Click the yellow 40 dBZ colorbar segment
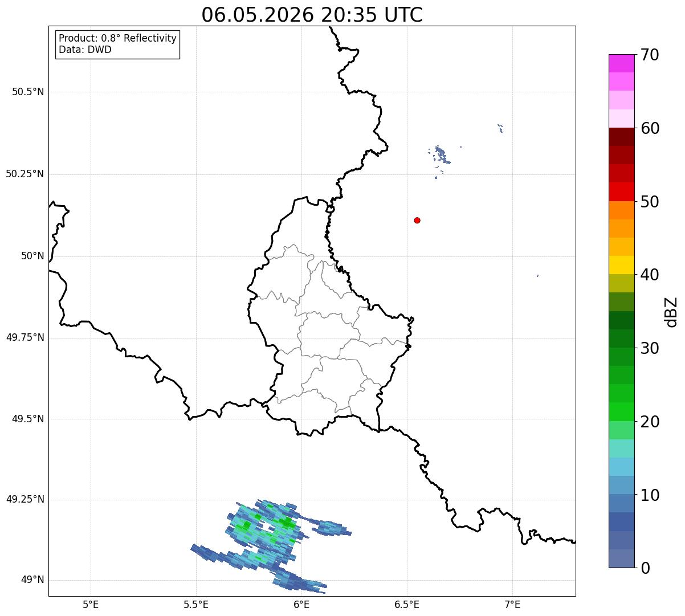The width and height of the screenshot is (685, 616). (x=621, y=265)
